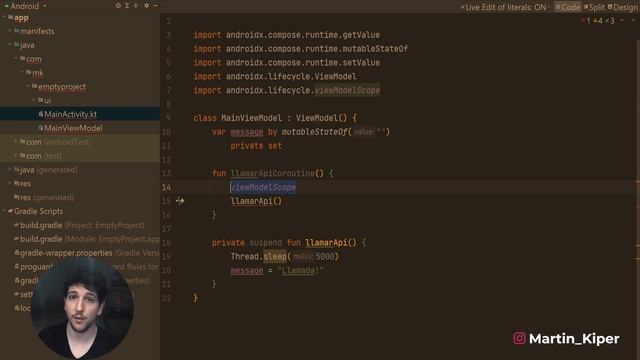Switch editor to Code view
This screenshot has width=640, height=360.
pos(568,7)
